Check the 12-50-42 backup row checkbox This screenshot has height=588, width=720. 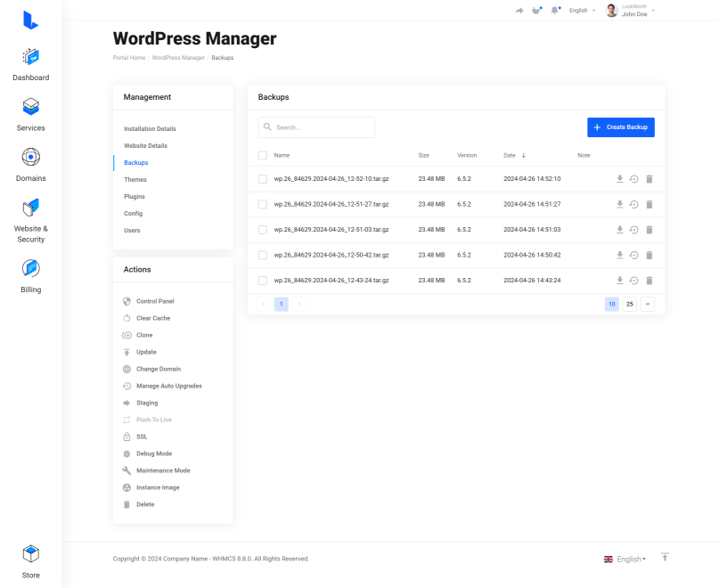point(263,255)
